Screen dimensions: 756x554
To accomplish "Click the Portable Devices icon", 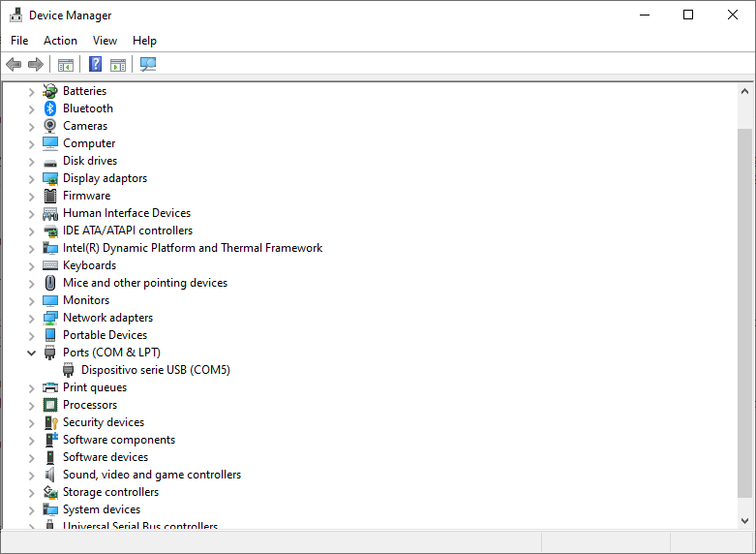I will pyautogui.click(x=50, y=334).
